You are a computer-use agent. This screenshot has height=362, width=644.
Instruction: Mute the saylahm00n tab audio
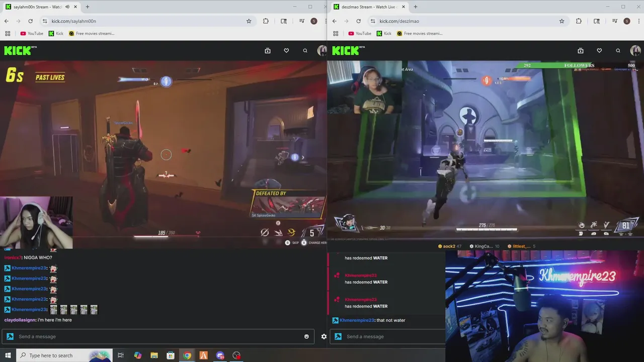coord(67,7)
